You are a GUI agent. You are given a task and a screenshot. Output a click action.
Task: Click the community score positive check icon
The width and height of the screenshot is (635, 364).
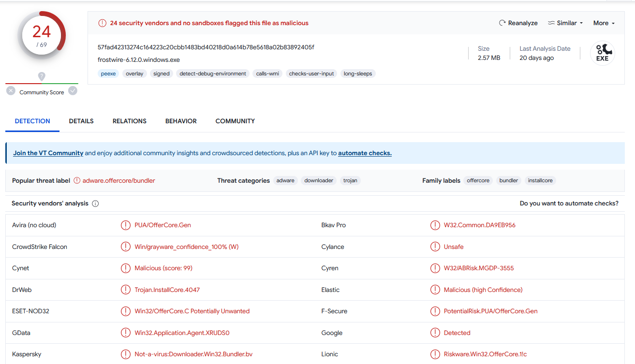(73, 90)
